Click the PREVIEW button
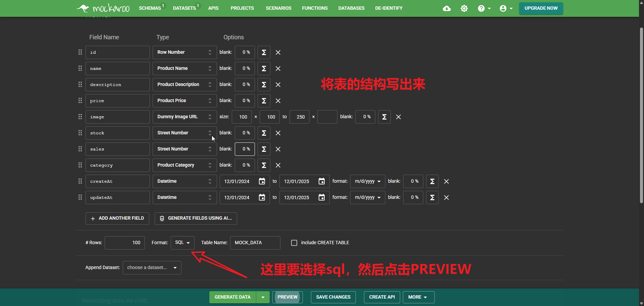 coord(287,297)
